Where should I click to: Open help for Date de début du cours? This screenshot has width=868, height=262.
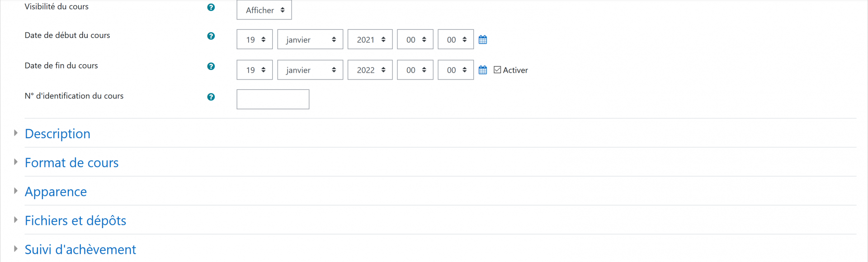coord(211,36)
